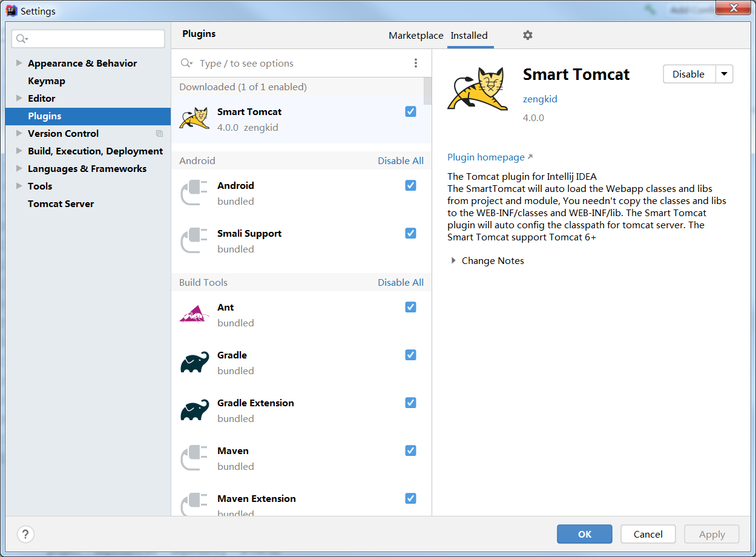Click the plugin search magnifier icon
Screen dimensions: 756x557
tap(187, 63)
